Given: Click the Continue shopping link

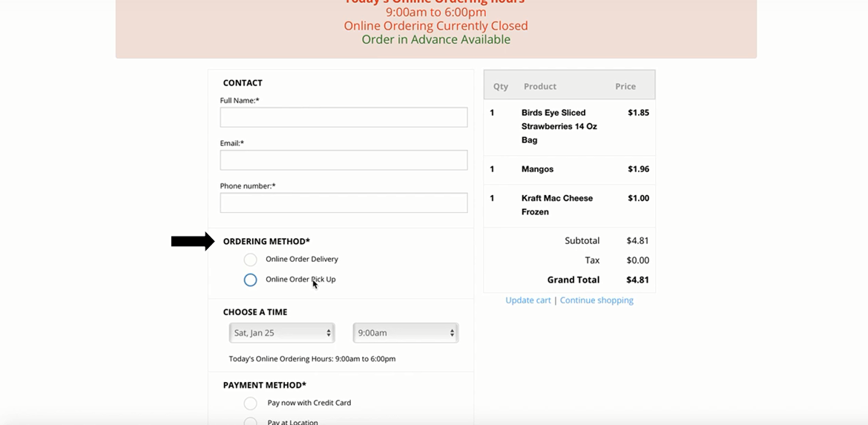Looking at the screenshot, I should click(596, 300).
